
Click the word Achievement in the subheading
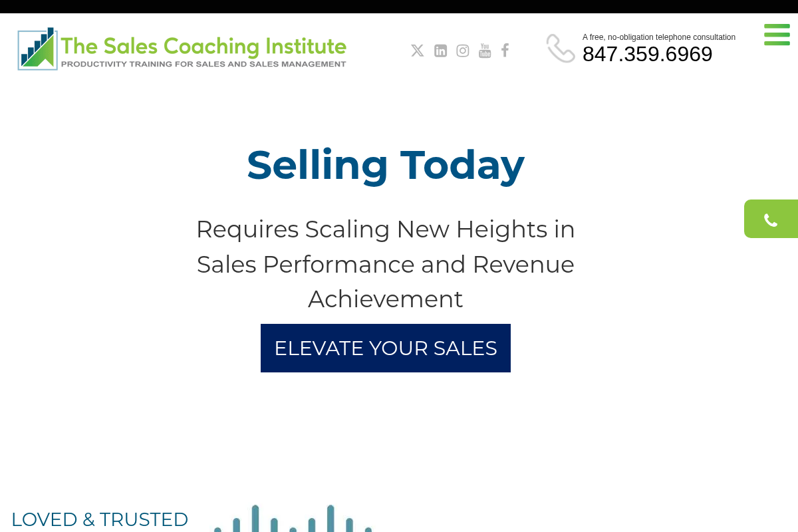pyautogui.click(x=386, y=299)
